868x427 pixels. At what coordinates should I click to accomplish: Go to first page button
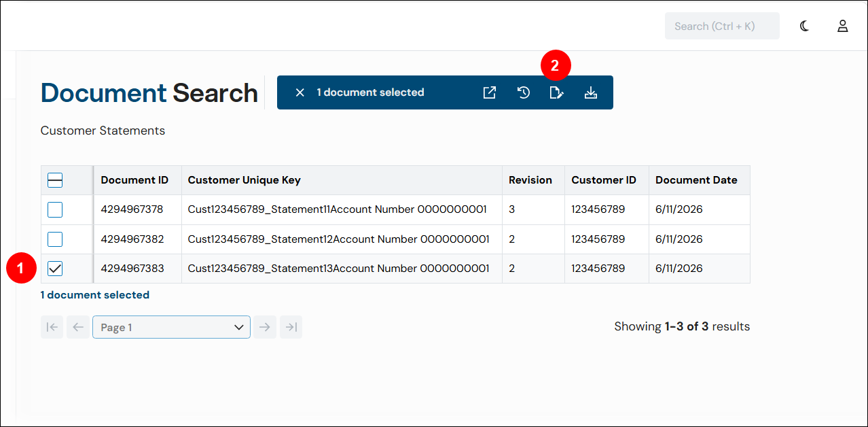click(x=52, y=327)
